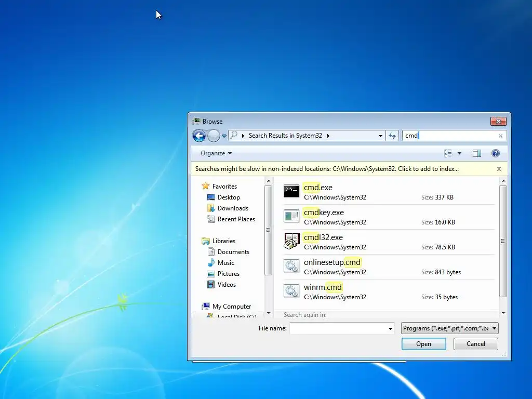
Task: Select cmdl32.exe file name
Action: (x=323, y=237)
